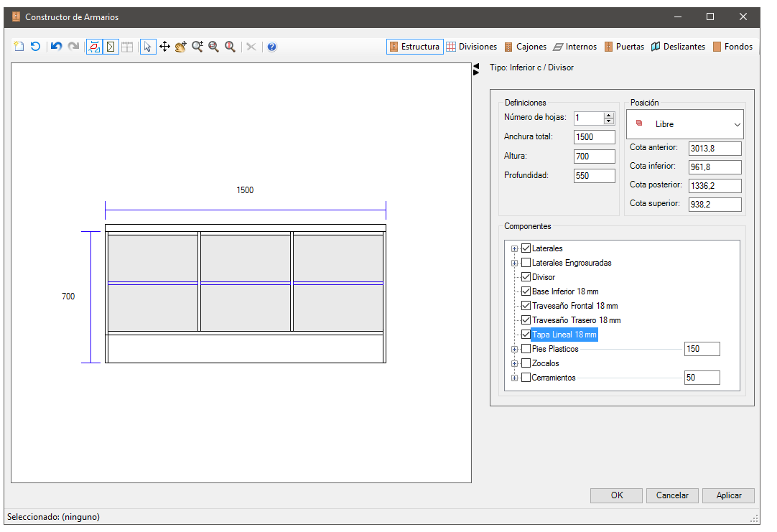Expand the Zocalos tree node
The image size is (777, 532).
pos(514,363)
